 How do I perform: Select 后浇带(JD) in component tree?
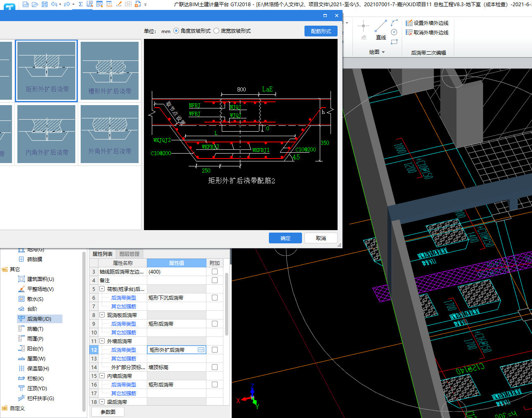coord(40,319)
